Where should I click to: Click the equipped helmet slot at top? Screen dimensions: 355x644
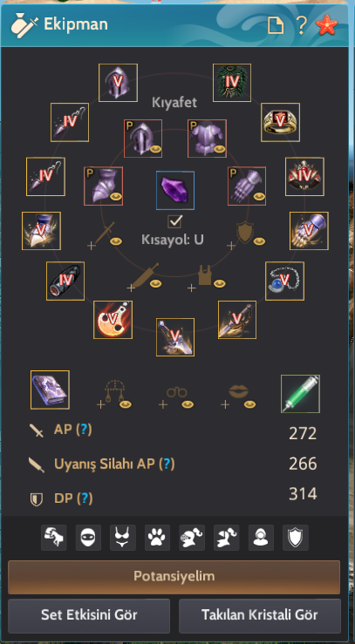tap(118, 83)
